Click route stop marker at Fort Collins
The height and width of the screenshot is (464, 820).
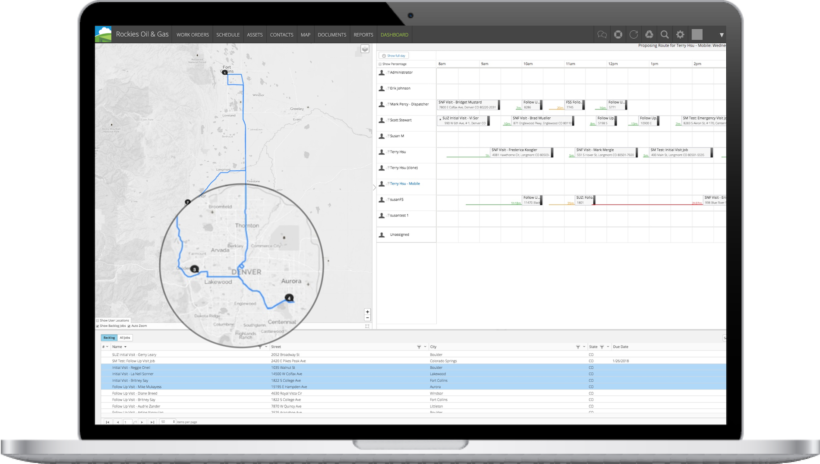pos(225,73)
